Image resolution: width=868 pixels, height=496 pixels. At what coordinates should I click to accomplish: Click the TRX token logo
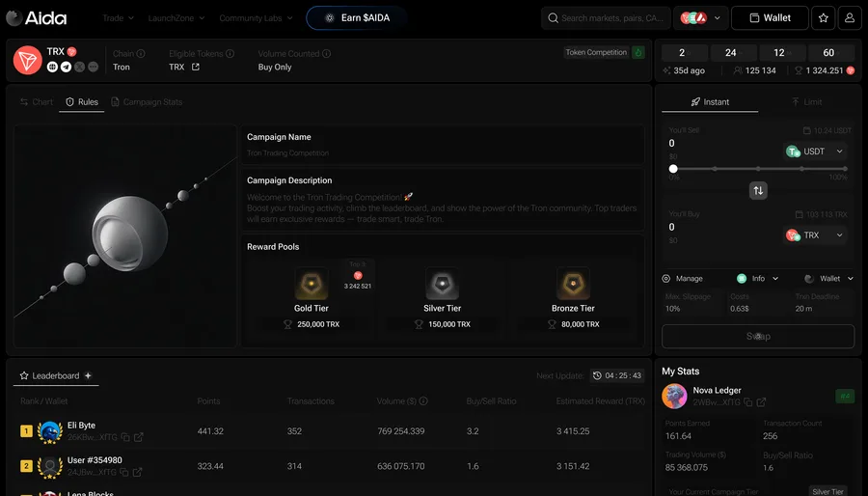[x=28, y=60]
